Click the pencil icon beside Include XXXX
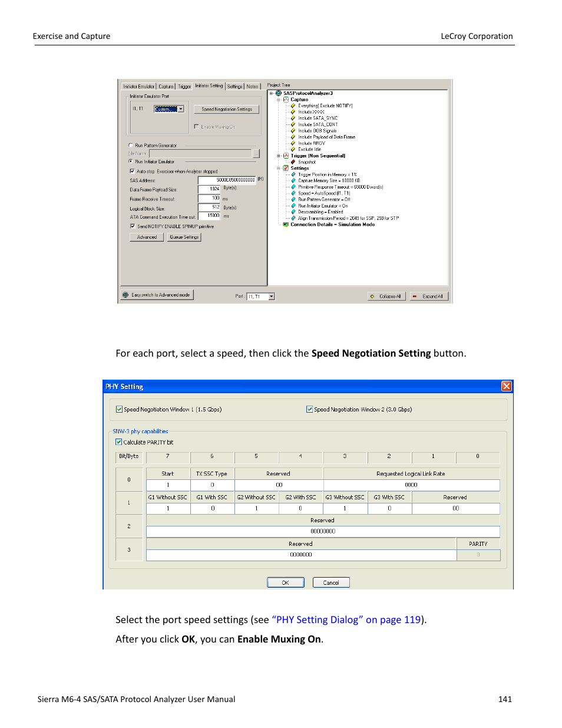Viewport: 562px width, 728px height. point(293,112)
